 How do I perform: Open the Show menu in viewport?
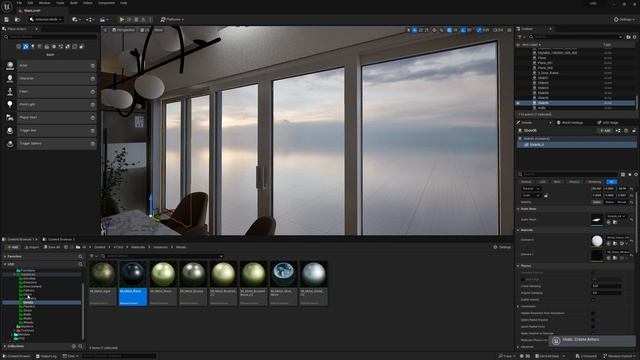(158, 30)
